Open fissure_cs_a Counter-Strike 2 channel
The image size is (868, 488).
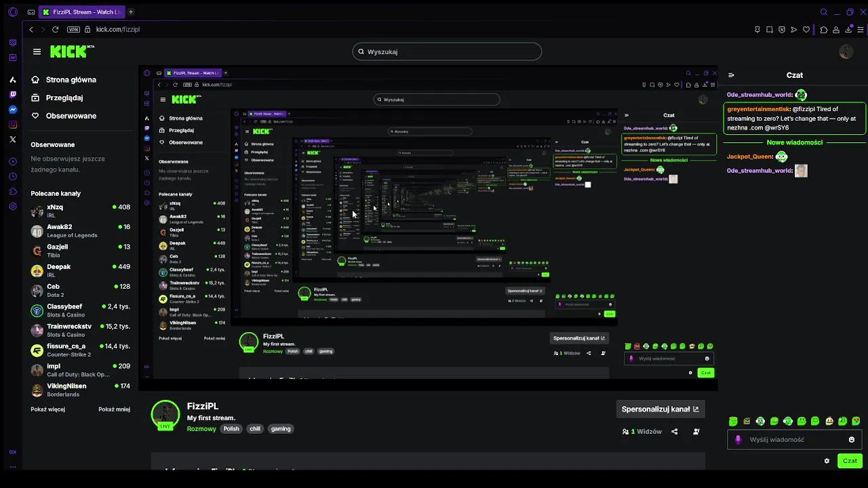point(81,350)
